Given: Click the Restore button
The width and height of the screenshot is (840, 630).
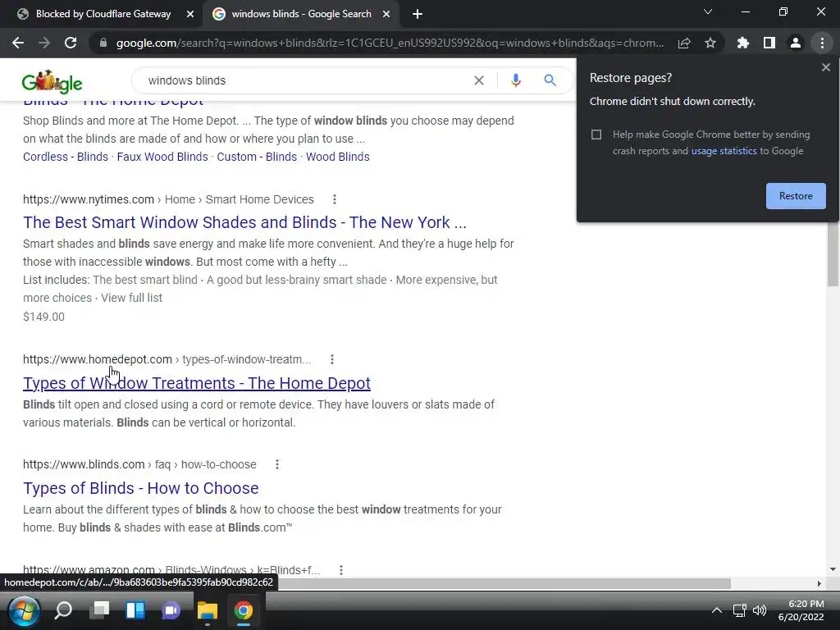Looking at the screenshot, I should [796, 196].
